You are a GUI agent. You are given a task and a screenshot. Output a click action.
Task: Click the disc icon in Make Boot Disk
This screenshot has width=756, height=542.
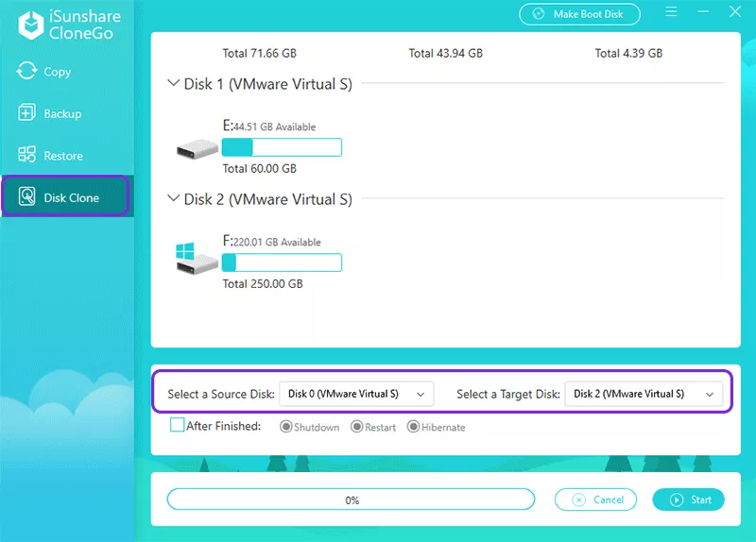[538, 14]
